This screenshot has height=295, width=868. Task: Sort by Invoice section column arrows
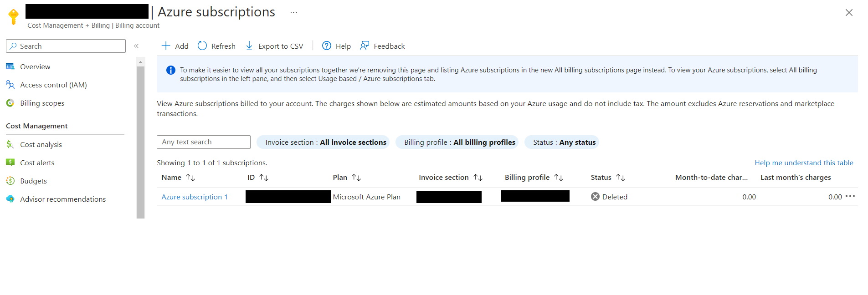point(478,178)
